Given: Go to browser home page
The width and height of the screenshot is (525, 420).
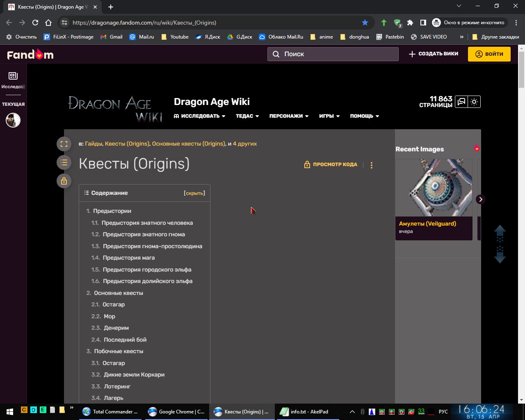Looking at the screenshot, I should click(x=48, y=23).
